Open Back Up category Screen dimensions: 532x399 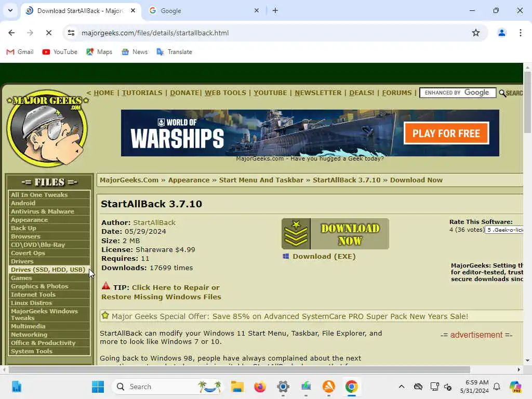[x=49, y=228]
